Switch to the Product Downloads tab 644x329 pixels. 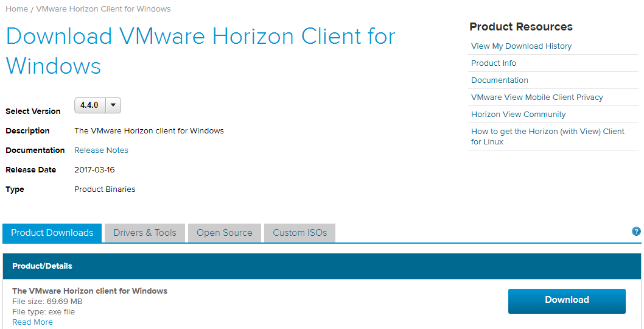[x=52, y=233]
